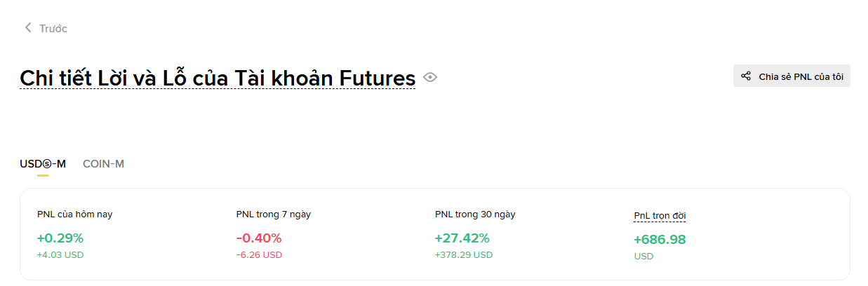Click today's +4.03 USD amount
Viewport: 868px width, 286px height.
click(60, 255)
